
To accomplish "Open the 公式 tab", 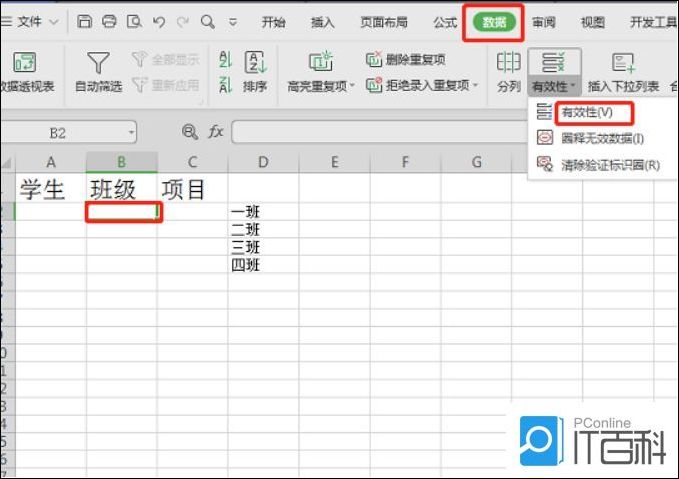I will pos(445,22).
